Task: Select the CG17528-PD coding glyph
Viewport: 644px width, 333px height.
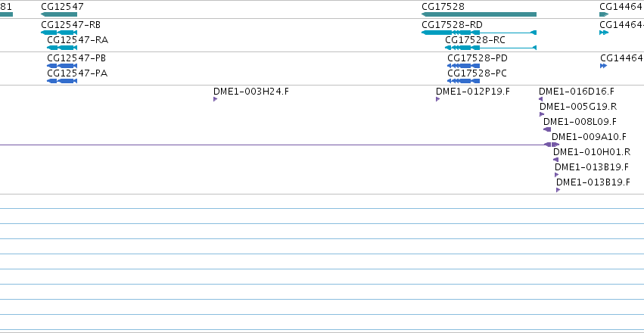Action: coord(463,66)
